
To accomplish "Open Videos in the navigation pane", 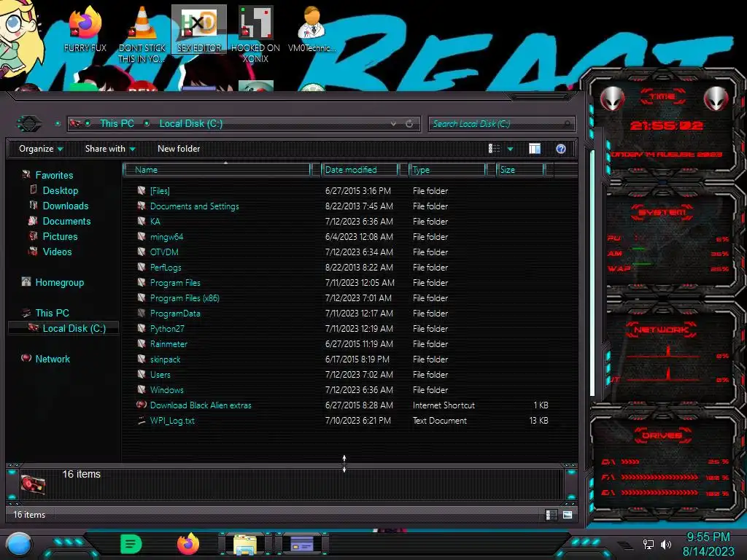I will (x=57, y=252).
